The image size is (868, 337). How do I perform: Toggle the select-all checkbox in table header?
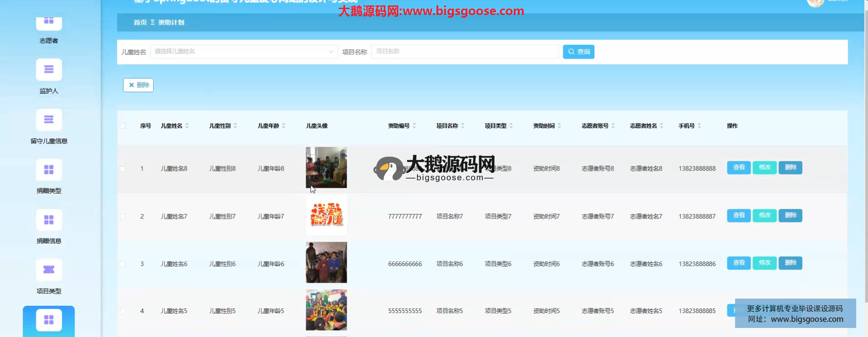[123, 126]
